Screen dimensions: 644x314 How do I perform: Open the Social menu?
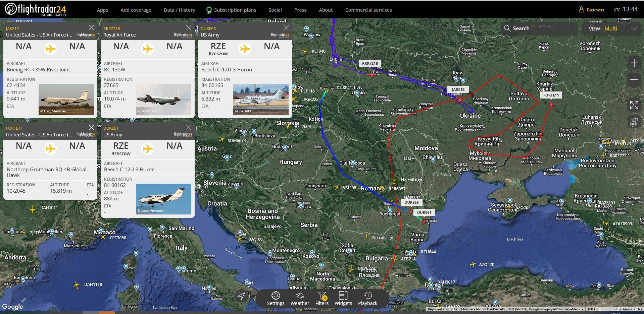pos(275,10)
